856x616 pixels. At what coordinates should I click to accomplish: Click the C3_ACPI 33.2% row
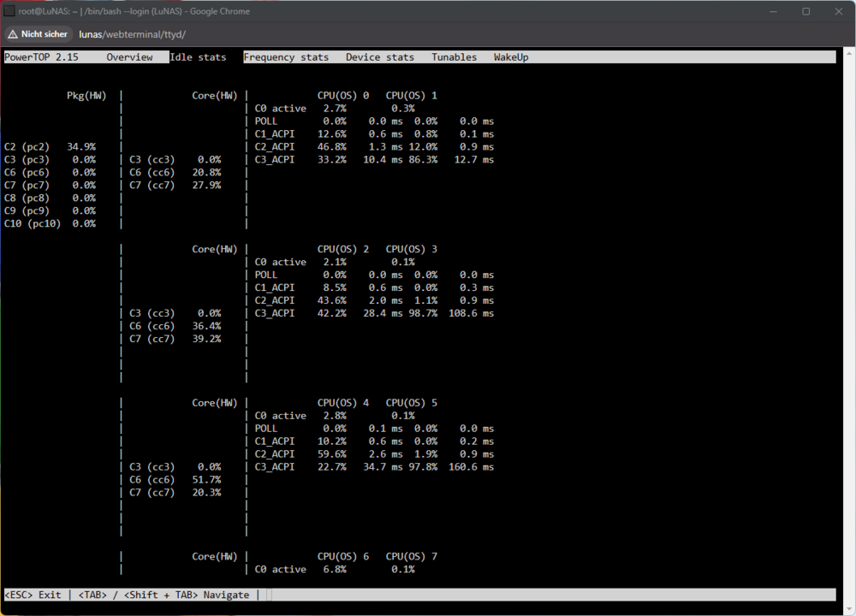pos(374,160)
